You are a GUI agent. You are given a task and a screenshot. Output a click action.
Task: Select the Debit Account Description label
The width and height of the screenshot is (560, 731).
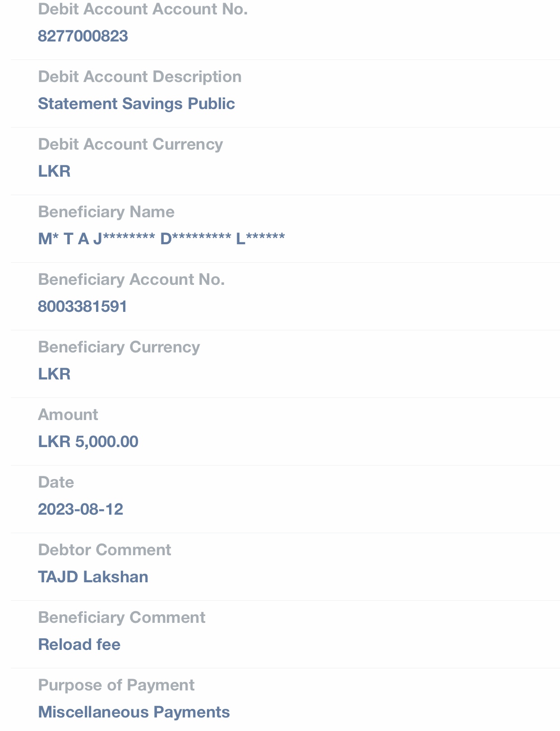point(140,77)
